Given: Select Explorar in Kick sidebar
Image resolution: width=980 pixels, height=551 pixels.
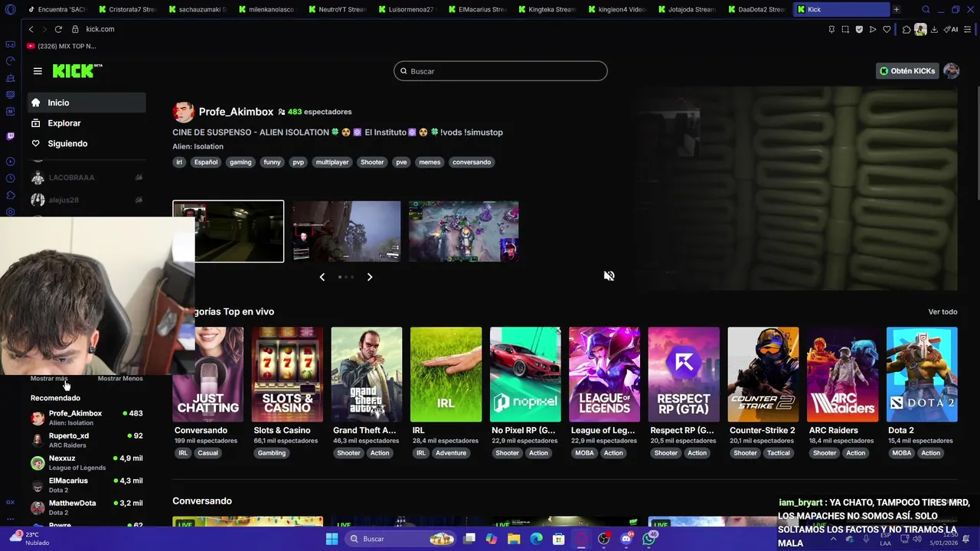Looking at the screenshot, I should [x=87, y=123].
